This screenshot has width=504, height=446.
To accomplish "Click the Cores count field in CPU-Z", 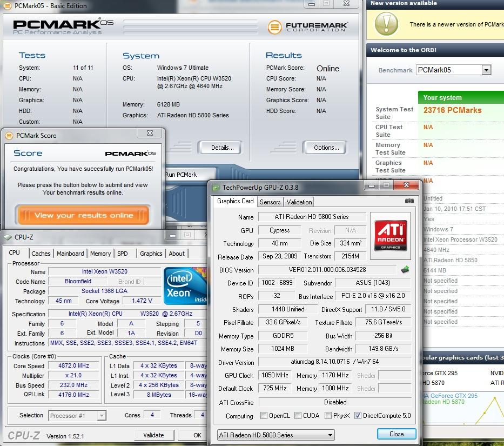I will (x=152, y=415).
